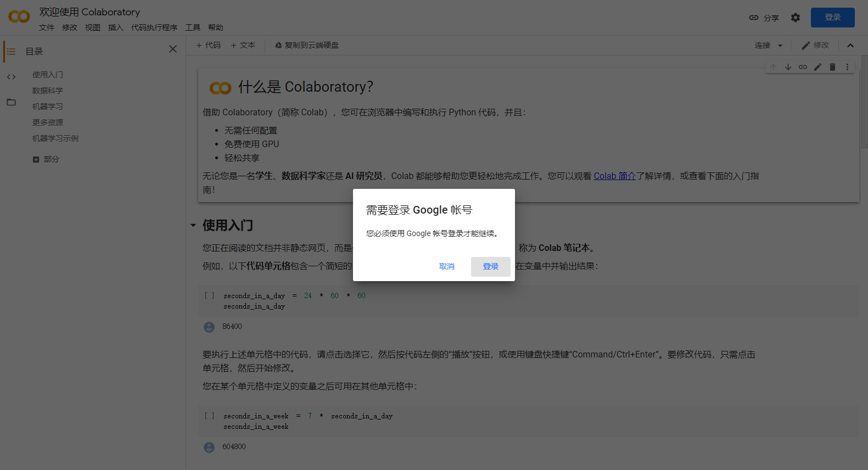Click the 免费使用 GPU bullet text

(251, 144)
